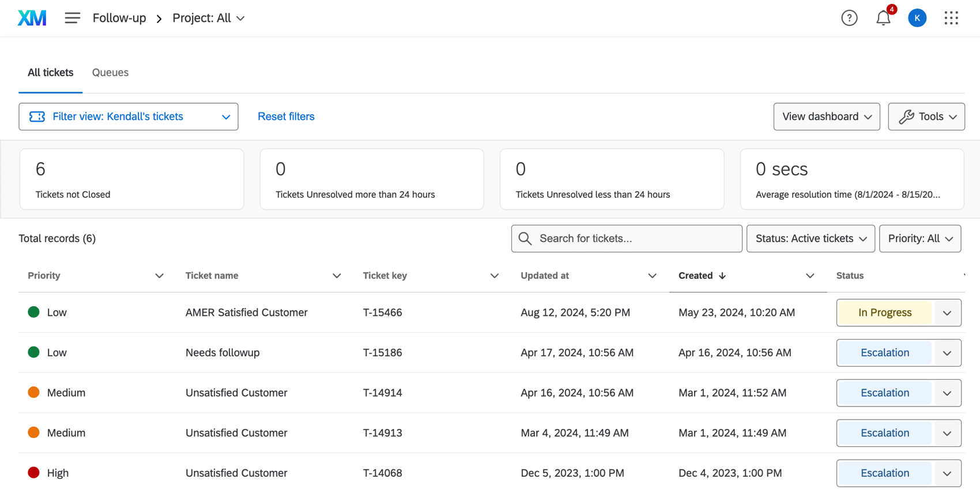Open the hamburger navigation menu
This screenshot has width=980, height=490.
click(72, 18)
